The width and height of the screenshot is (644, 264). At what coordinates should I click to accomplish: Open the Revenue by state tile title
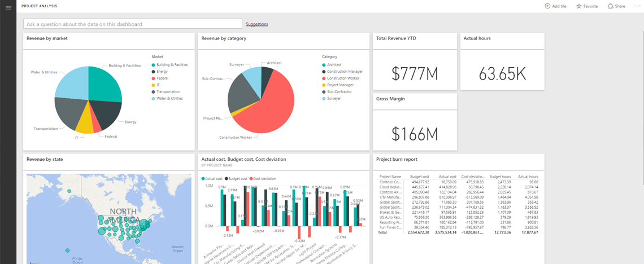point(45,160)
